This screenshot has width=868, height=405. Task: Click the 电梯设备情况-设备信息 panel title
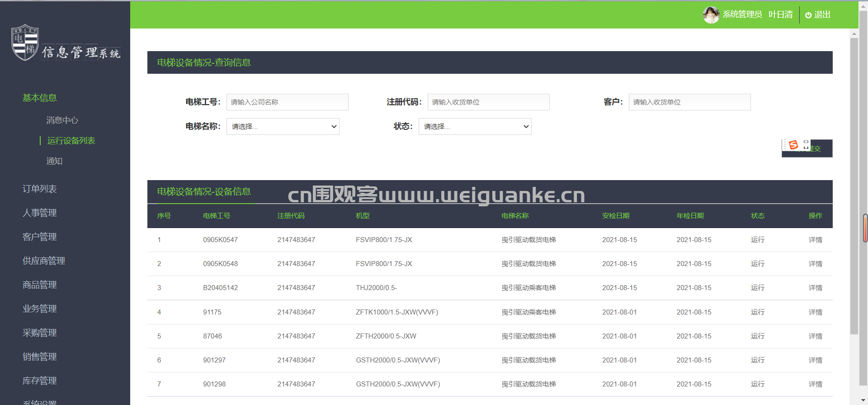pyautogui.click(x=204, y=191)
